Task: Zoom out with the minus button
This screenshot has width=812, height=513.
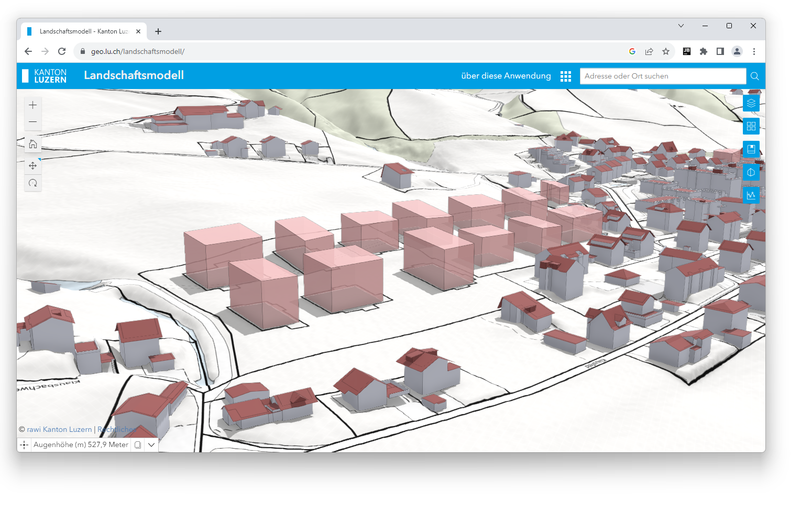Action: coord(32,122)
